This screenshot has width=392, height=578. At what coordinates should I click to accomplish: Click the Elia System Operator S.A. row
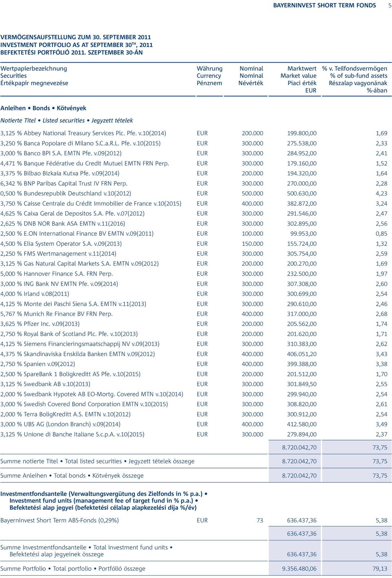[194, 244]
